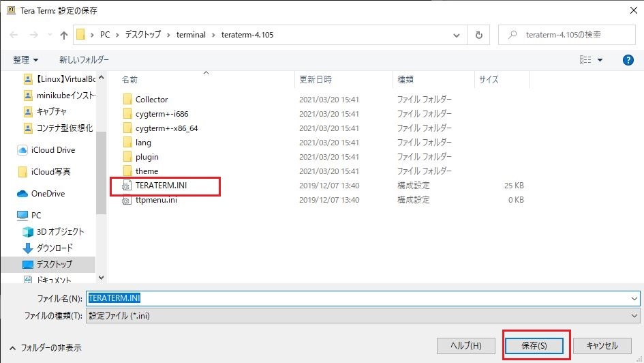This screenshot has height=363, width=644.
Task: Open the view options dropdown arrow
Action: click(x=600, y=60)
